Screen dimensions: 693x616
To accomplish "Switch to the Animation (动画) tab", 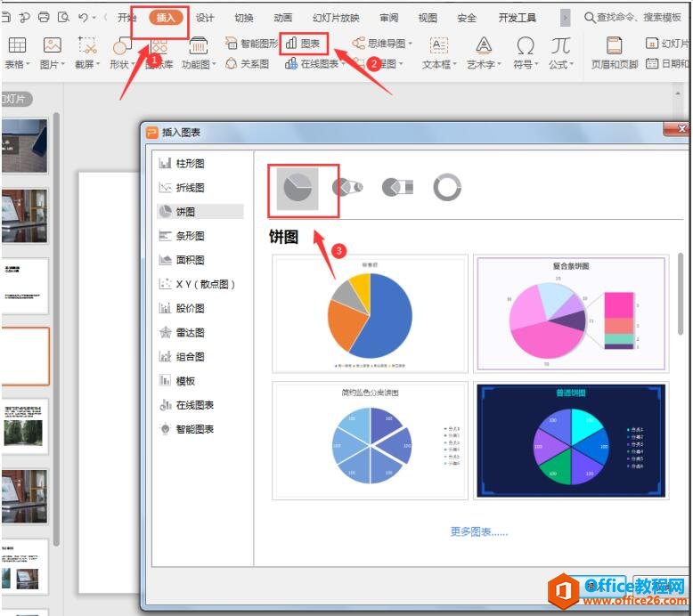I will click(283, 18).
